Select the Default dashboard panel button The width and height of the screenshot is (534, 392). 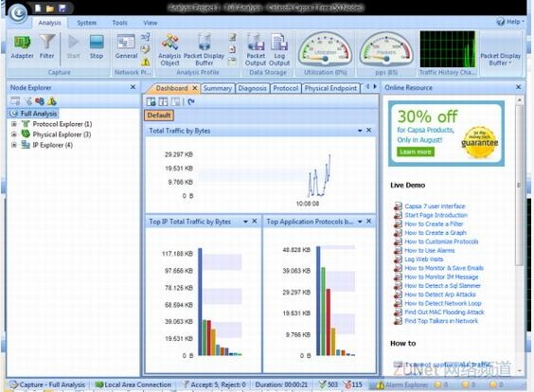pos(159,116)
